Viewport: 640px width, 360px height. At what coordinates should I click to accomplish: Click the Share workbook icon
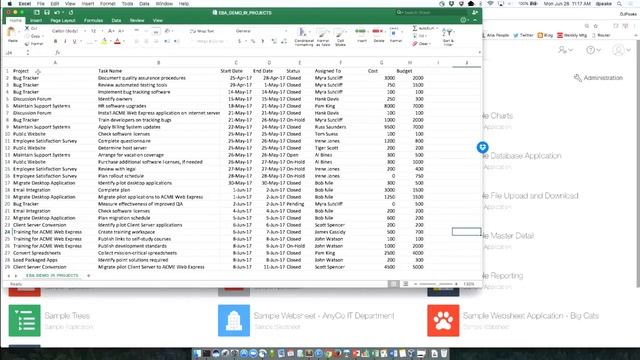click(x=475, y=13)
